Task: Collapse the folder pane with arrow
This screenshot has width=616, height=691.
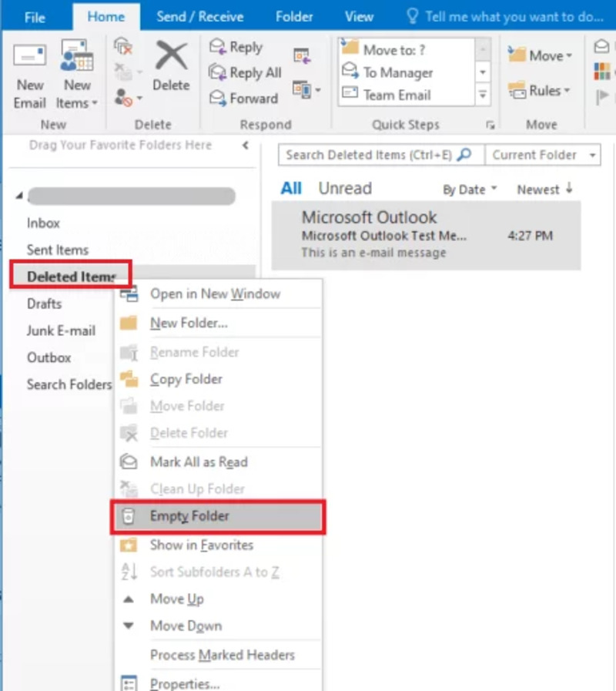Action: pos(246,145)
